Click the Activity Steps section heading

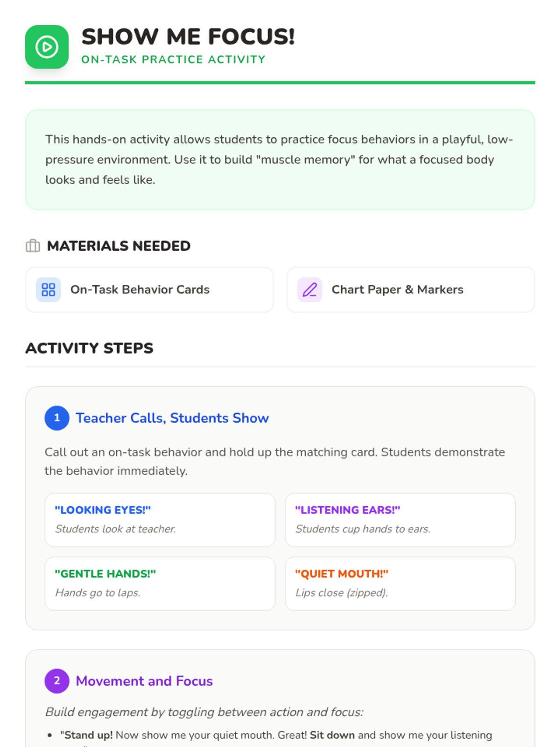point(89,348)
